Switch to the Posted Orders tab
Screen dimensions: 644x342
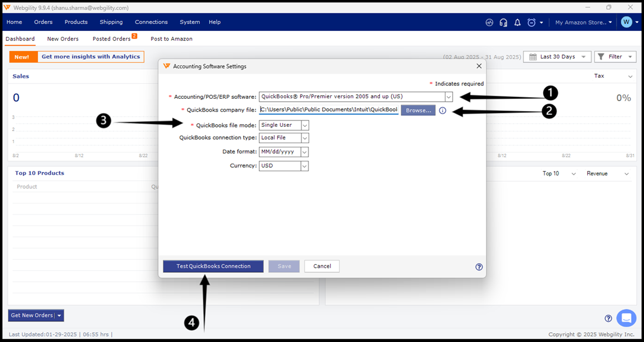tap(112, 39)
